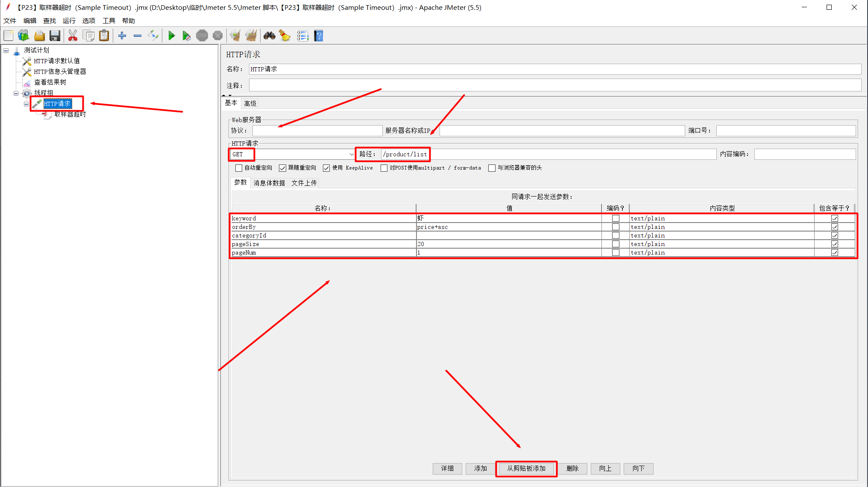Click the Open file folder icon
The width and height of the screenshot is (868, 487).
39,36
